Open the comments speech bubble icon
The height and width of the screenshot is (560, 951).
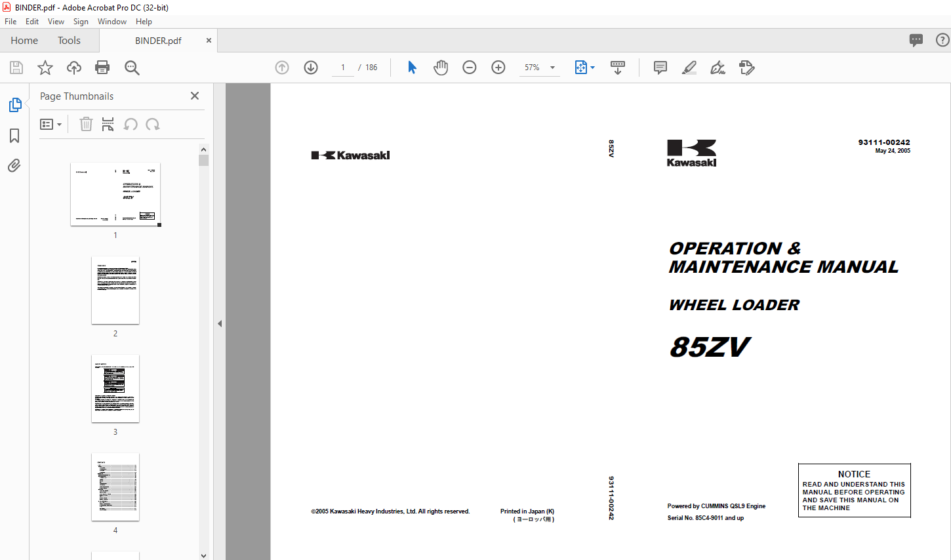pyautogui.click(x=916, y=40)
